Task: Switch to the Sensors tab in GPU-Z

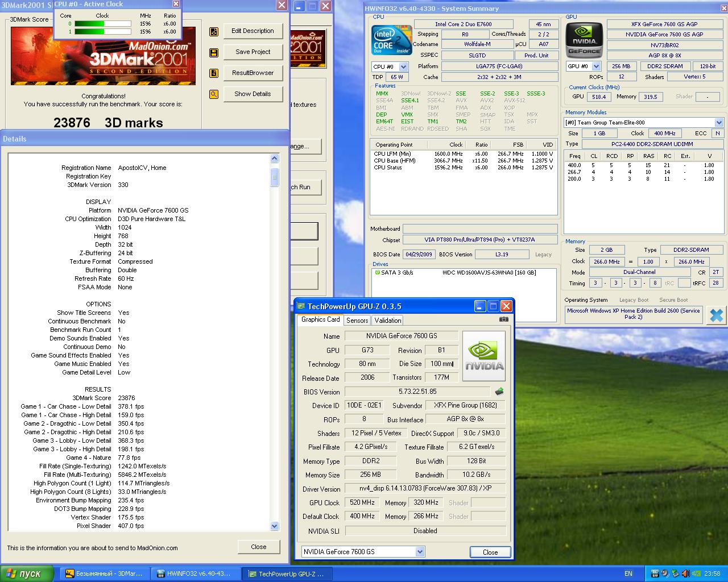Action: [357, 321]
